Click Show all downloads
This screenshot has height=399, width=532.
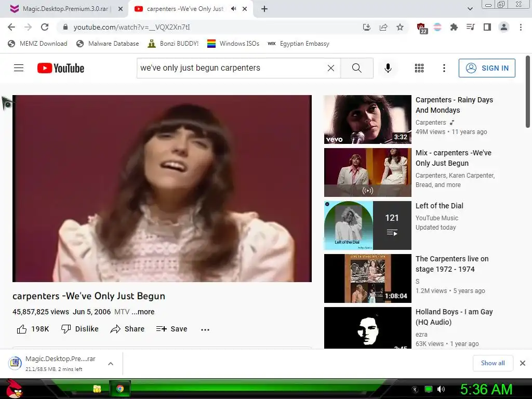[493, 363]
